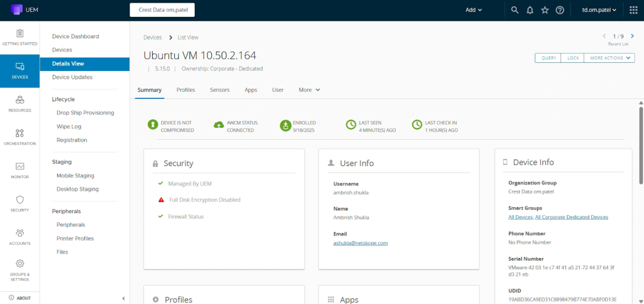
Task: Click the favorites star icon
Action: (x=545, y=10)
